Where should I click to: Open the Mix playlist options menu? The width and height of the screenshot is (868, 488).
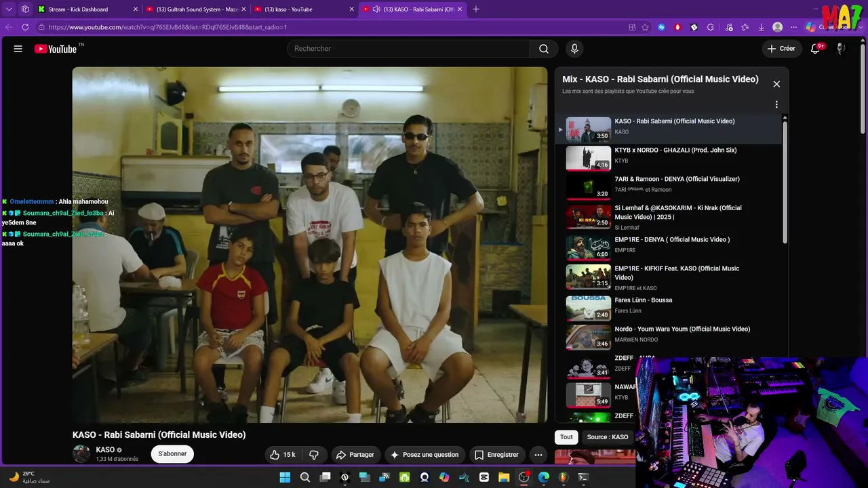(x=776, y=104)
